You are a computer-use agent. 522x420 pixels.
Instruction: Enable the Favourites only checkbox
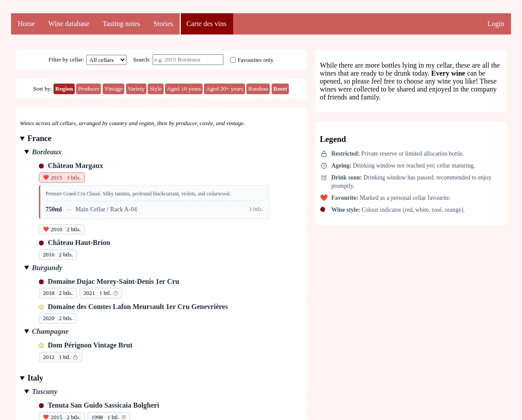click(233, 60)
